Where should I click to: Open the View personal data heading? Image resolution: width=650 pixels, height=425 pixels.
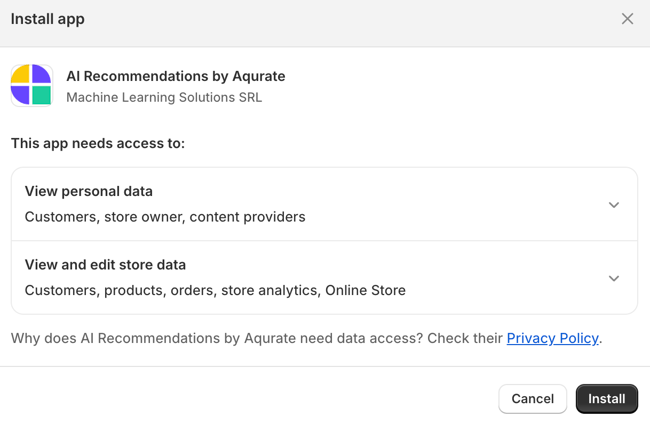89,191
